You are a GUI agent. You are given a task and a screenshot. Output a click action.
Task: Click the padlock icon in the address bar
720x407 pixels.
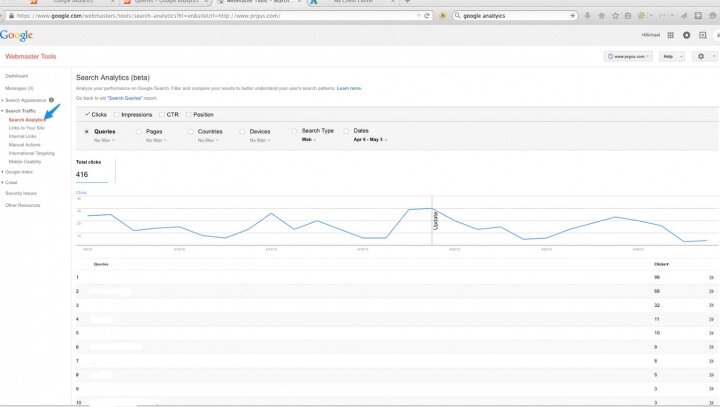[x=11, y=16]
